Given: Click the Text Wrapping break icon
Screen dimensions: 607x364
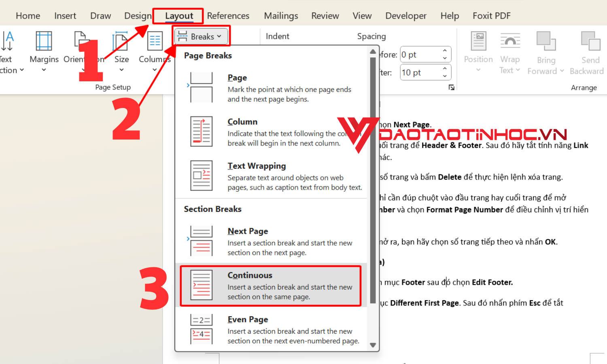Looking at the screenshot, I should point(202,176).
